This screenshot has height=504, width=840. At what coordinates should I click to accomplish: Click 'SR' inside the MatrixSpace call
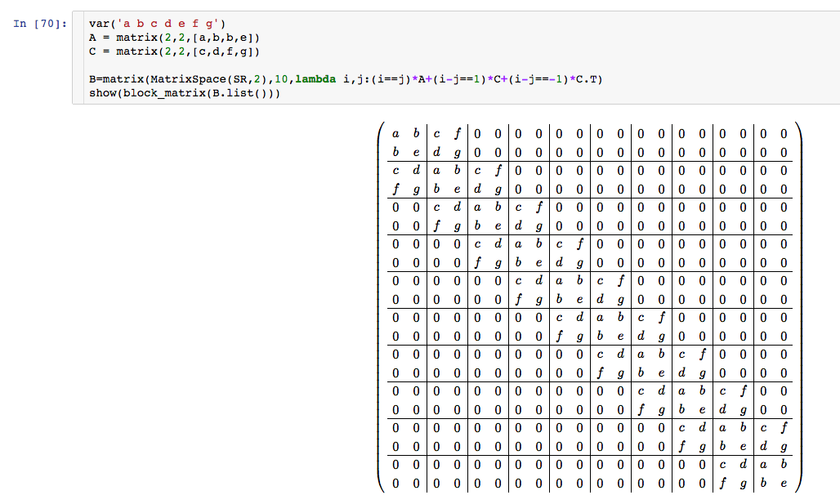[230, 79]
